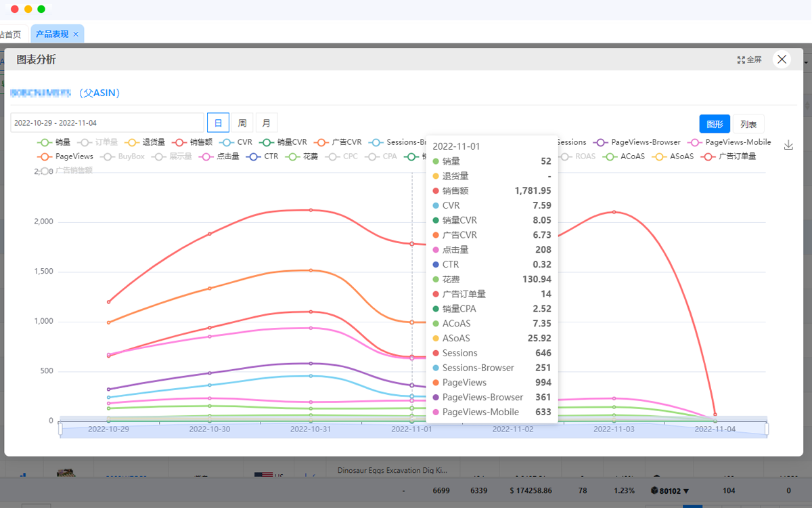This screenshot has height=508, width=812.
Task: Toggle the 订单量 legend series
Action: [97, 142]
